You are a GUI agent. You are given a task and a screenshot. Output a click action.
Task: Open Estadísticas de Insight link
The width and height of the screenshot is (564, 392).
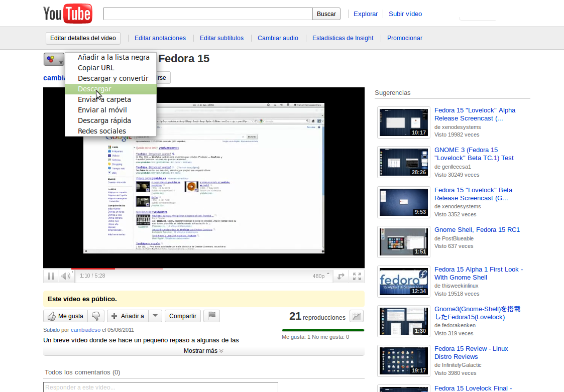coord(343,38)
